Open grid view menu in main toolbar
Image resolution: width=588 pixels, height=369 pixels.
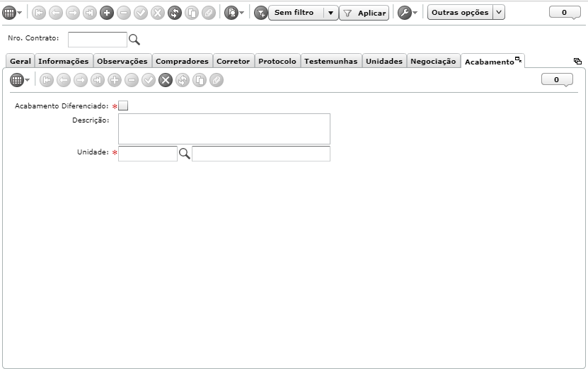(12, 13)
